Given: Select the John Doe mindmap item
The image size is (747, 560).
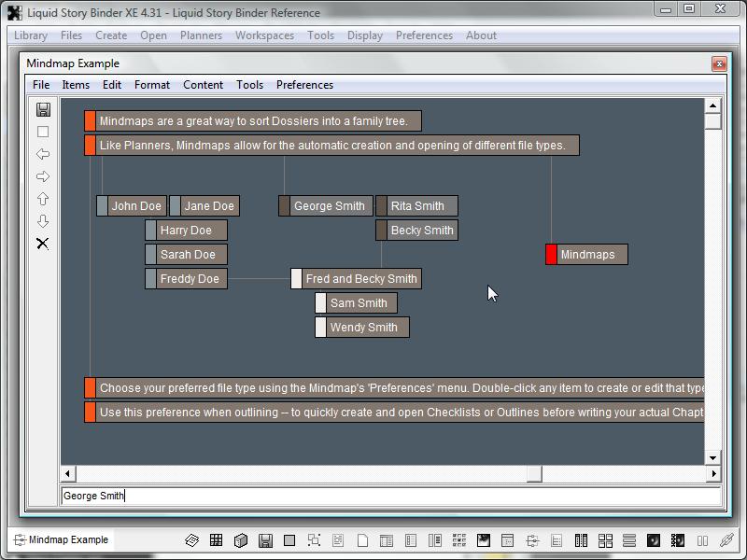Looking at the screenshot, I should (136, 206).
